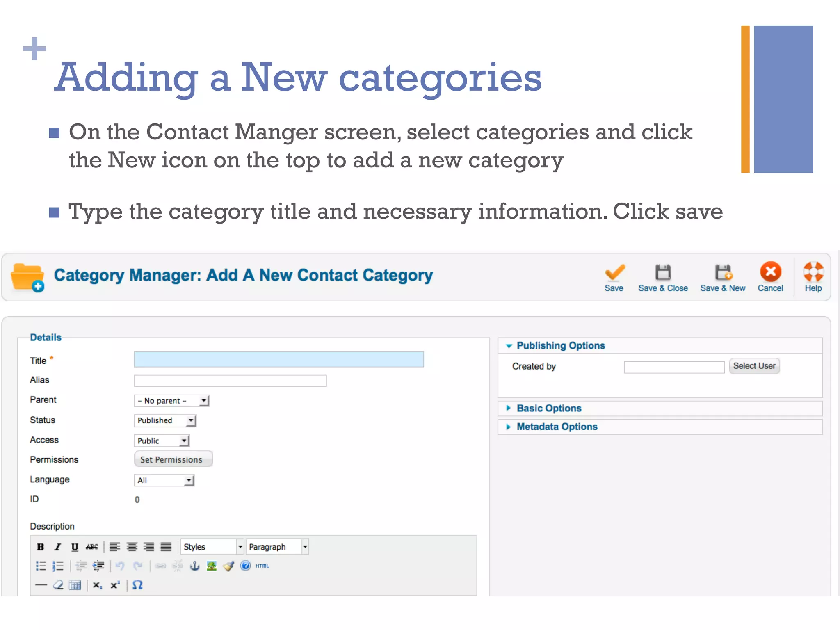The width and height of the screenshot is (840, 630).
Task: Click the Unlink broken chain icon
Action: pos(177,566)
